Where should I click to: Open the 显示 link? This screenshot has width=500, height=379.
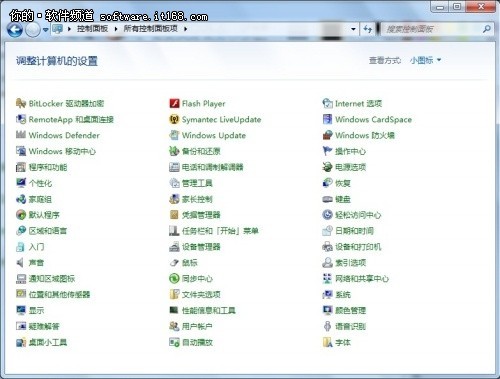point(36,310)
